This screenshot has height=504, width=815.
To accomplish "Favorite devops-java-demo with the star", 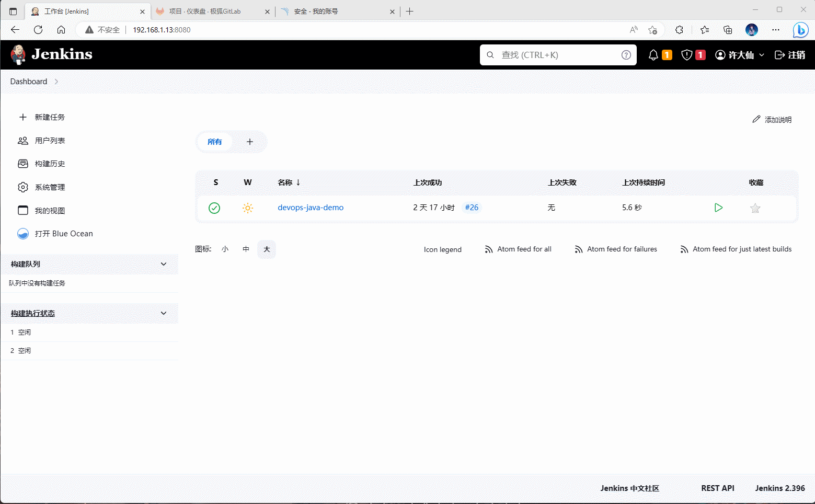I will pyautogui.click(x=755, y=208).
